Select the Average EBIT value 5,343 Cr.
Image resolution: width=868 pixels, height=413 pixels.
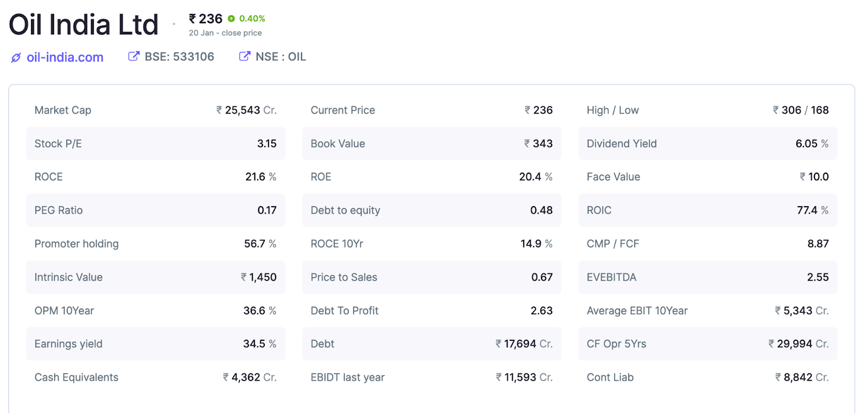coord(802,311)
